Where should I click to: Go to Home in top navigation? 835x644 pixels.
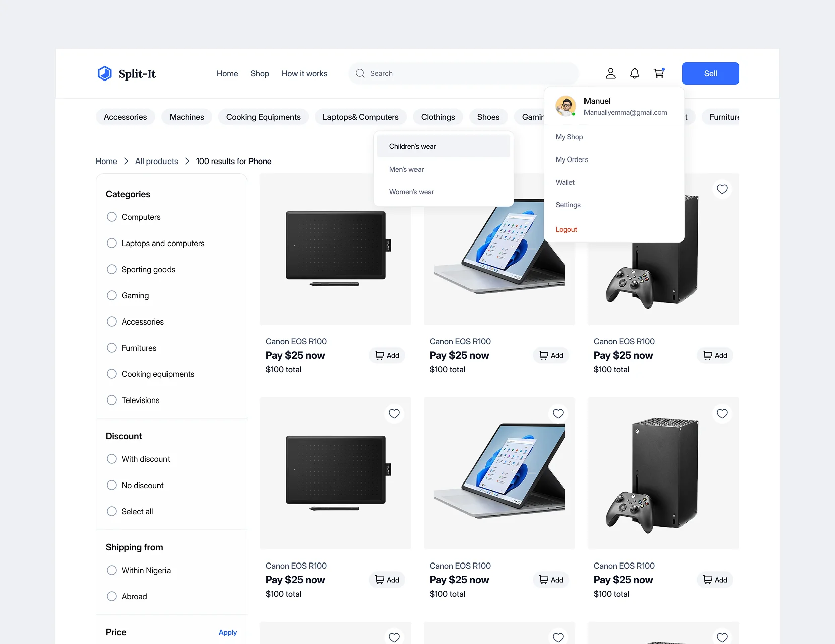click(227, 73)
